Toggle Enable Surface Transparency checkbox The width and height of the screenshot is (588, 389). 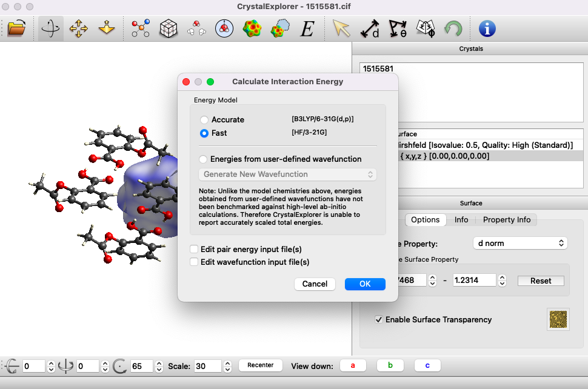(379, 319)
